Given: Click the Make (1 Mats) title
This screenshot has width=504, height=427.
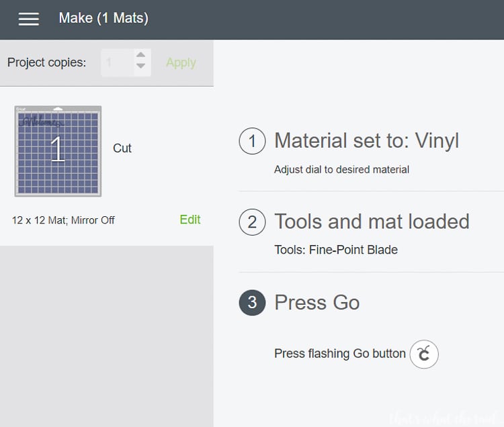Looking at the screenshot, I should [x=103, y=18].
